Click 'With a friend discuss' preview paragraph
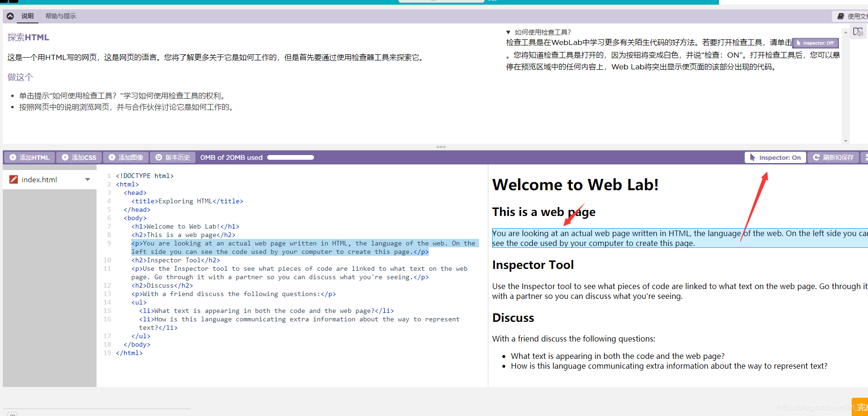868x416 pixels. 574,339
